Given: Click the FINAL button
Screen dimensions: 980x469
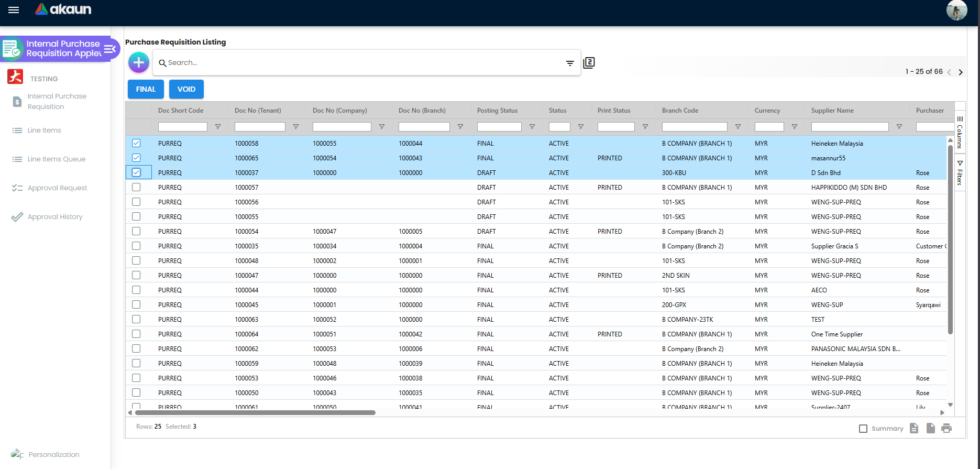Looking at the screenshot, I should [146, 89].
